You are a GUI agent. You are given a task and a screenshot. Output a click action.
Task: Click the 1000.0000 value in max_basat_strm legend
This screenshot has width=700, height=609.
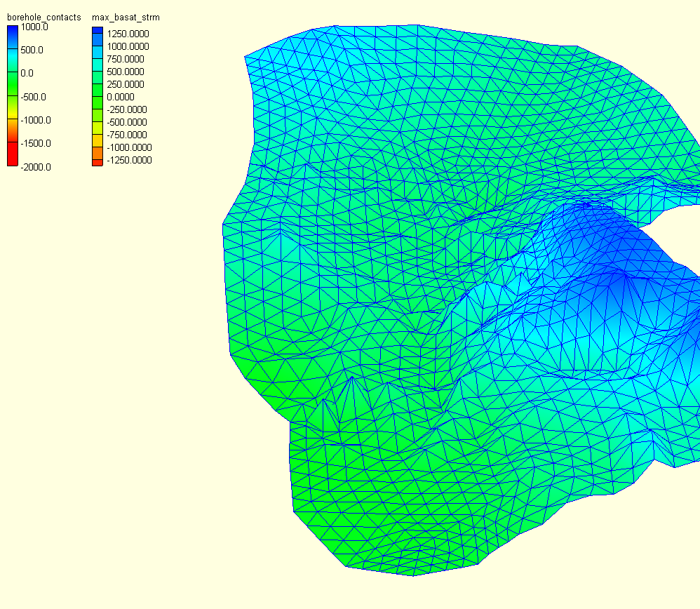[x=128, y=47]
